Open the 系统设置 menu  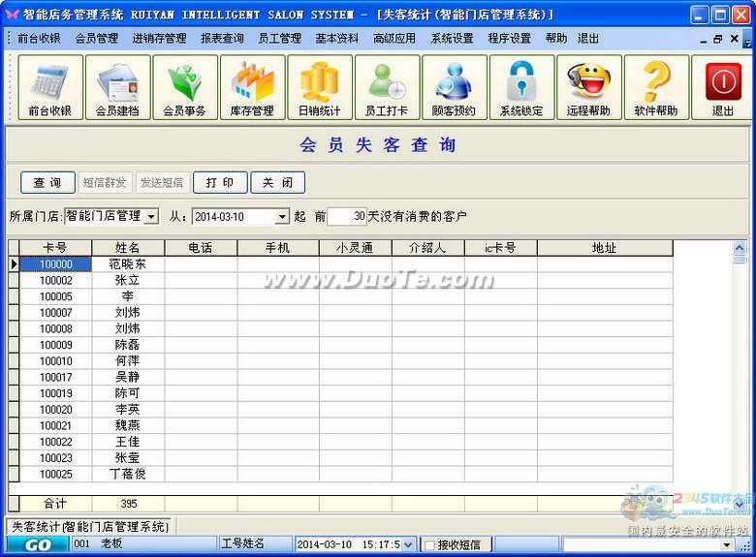pos(452,39)
